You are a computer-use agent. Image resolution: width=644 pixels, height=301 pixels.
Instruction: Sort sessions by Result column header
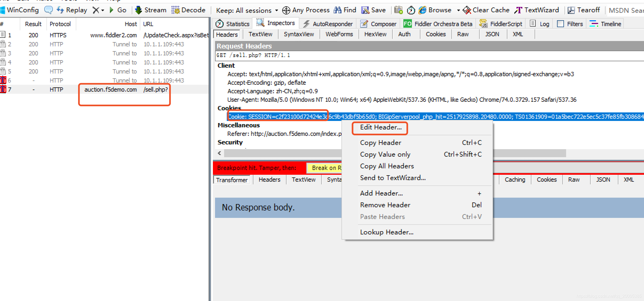coord(33,24)
